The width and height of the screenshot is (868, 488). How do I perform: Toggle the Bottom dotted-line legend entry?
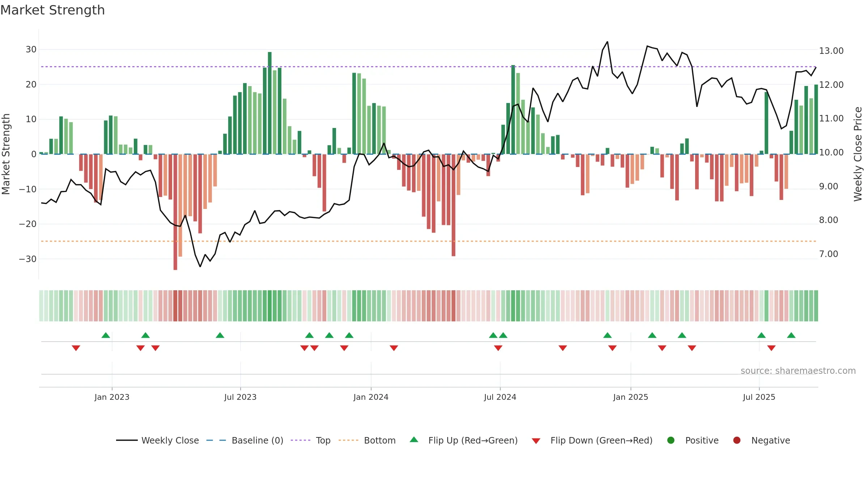[367, 440]
